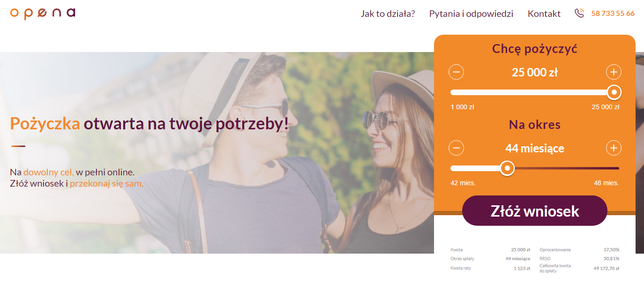644x293 pixels.
Task: Click the Opena logo
Action: pos(43,13)
